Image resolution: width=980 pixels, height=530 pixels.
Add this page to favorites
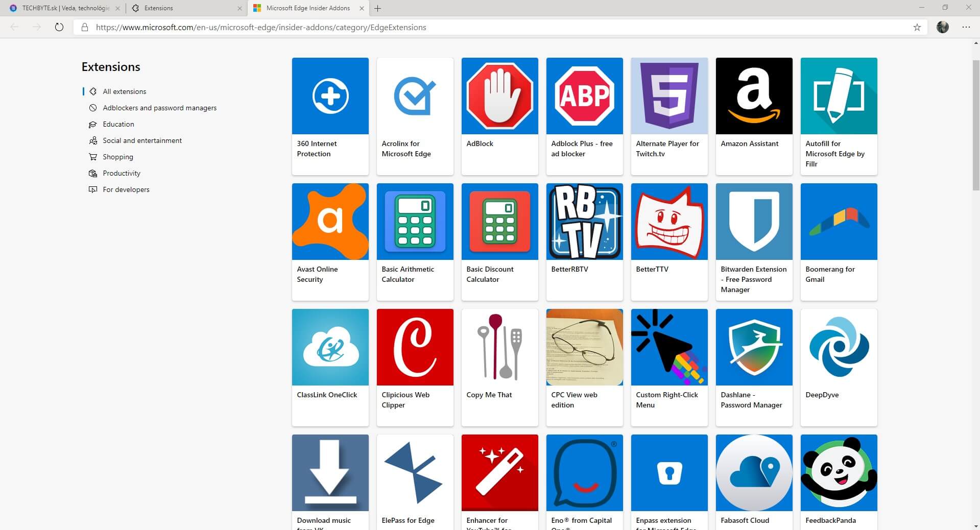(x=917, y=27)
